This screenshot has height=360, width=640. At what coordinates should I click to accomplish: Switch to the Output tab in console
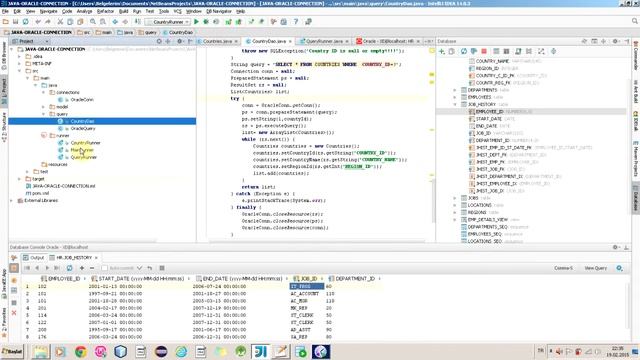pos(34,258)
